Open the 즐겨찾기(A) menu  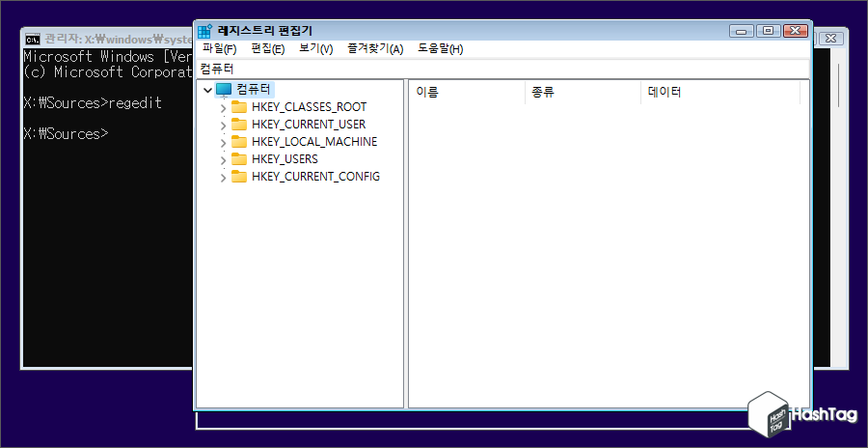coord(375,49)
